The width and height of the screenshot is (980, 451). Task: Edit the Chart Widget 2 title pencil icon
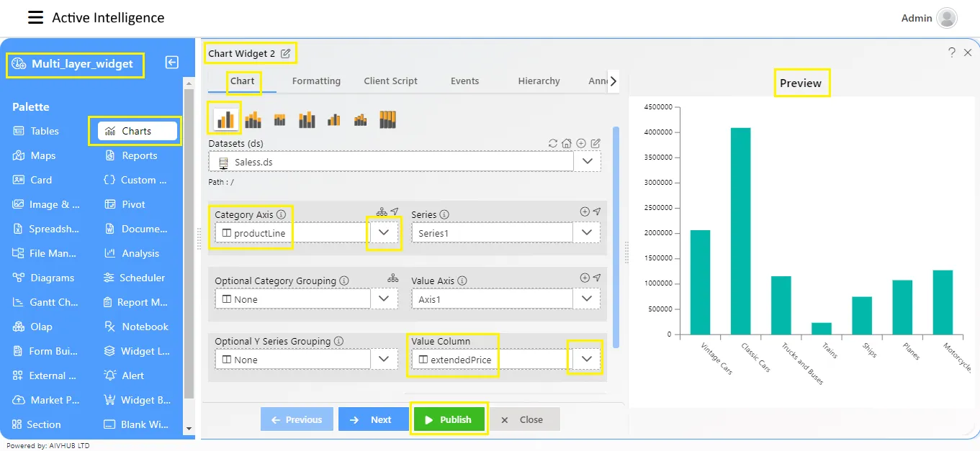tap(286, 53)
